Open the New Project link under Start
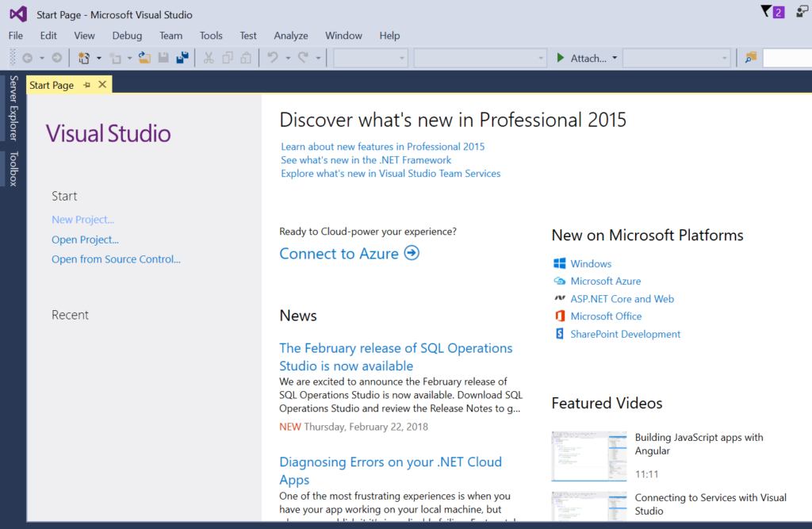 [82, 219]
